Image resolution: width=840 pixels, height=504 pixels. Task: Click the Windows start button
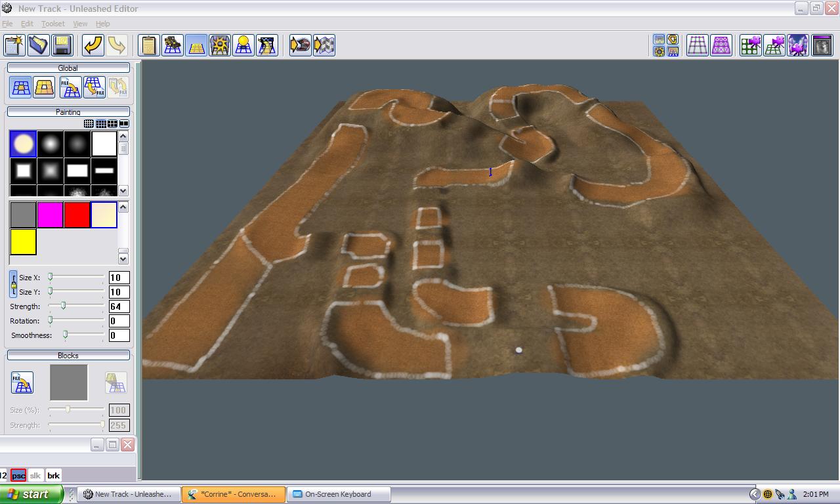coord(31,494)
